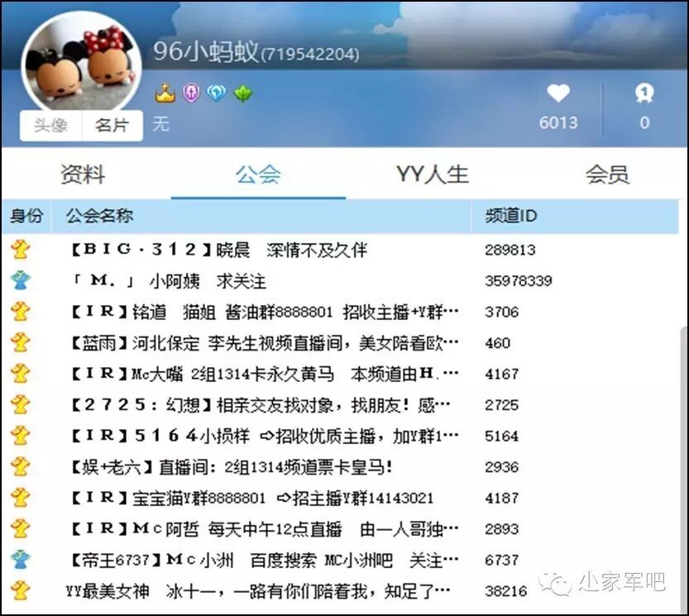
Task: Click the number-one medal ribbon icon
Action: click(644, 93)
